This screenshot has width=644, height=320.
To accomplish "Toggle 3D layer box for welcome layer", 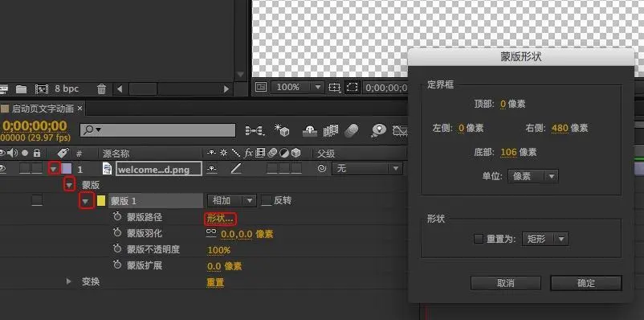I will click(296, 168).
